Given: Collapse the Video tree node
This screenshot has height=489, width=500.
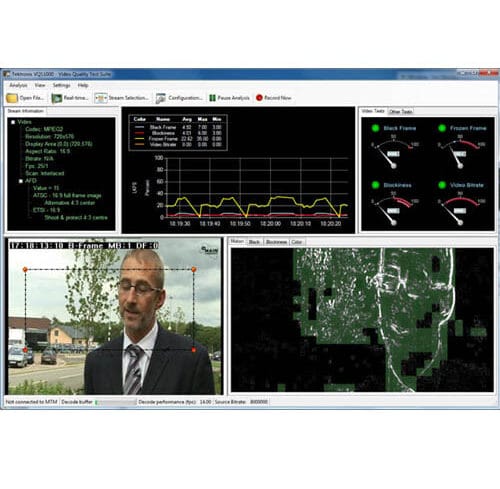Looking at the screenshot, I should [x=13, y=122].
